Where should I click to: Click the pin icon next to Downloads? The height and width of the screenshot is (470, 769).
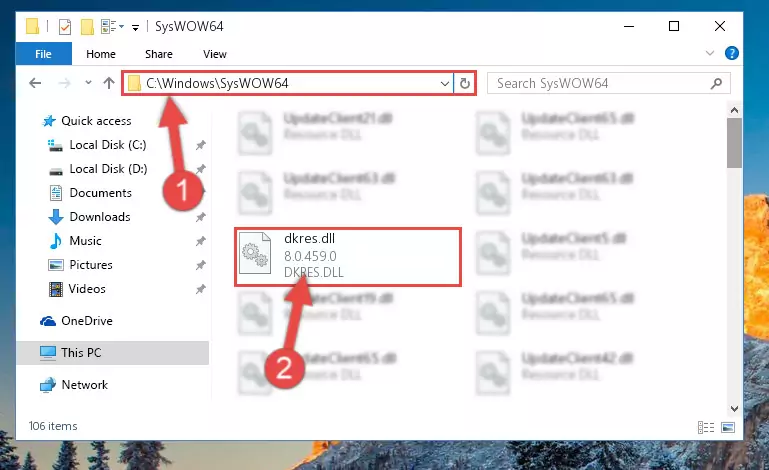point(200,217)
